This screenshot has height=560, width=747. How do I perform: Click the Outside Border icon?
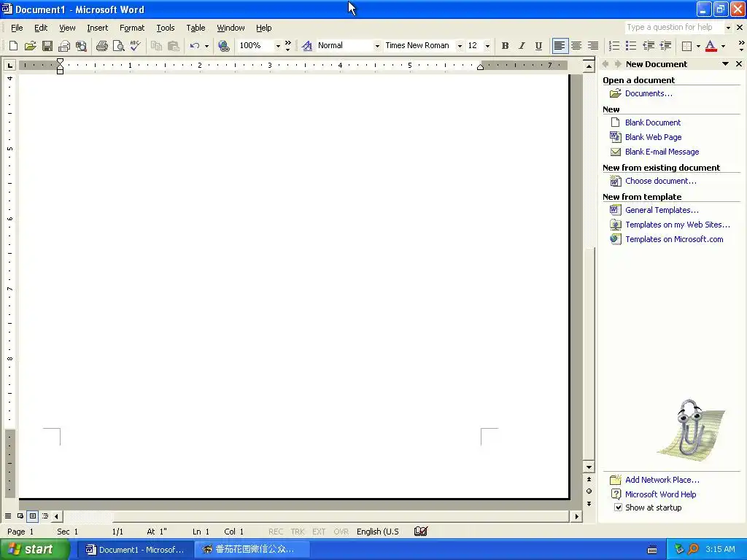(x=686, y=46)
